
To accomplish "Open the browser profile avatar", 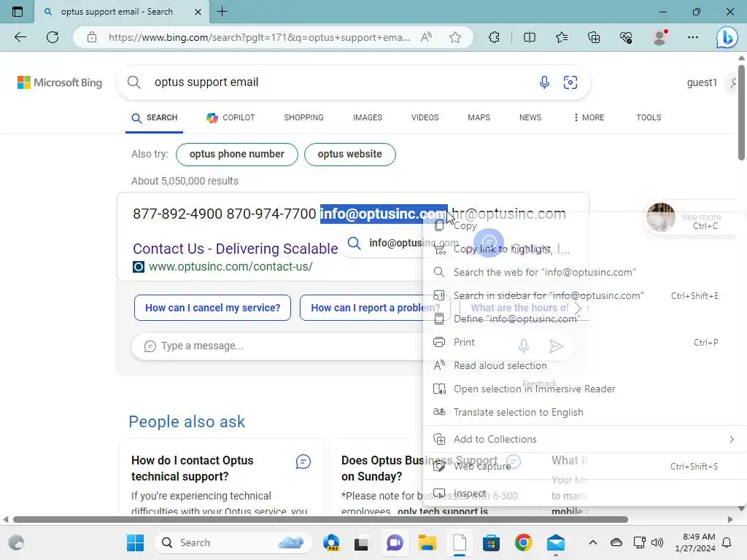I will tap(659, 37).
